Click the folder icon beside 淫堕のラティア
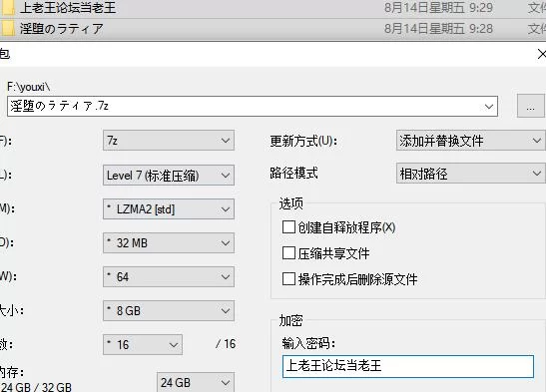The height and width of the screenshot is (392, 546). click(x=8, y=29)
